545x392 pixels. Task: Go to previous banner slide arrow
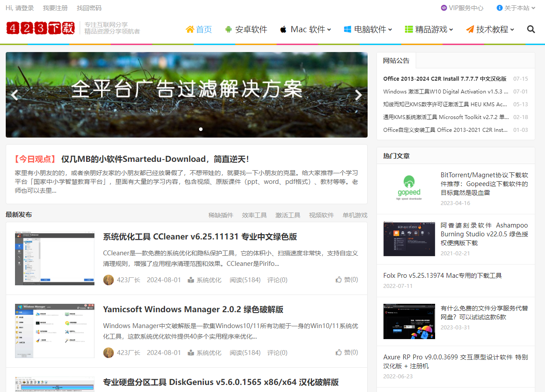(15, 95)
